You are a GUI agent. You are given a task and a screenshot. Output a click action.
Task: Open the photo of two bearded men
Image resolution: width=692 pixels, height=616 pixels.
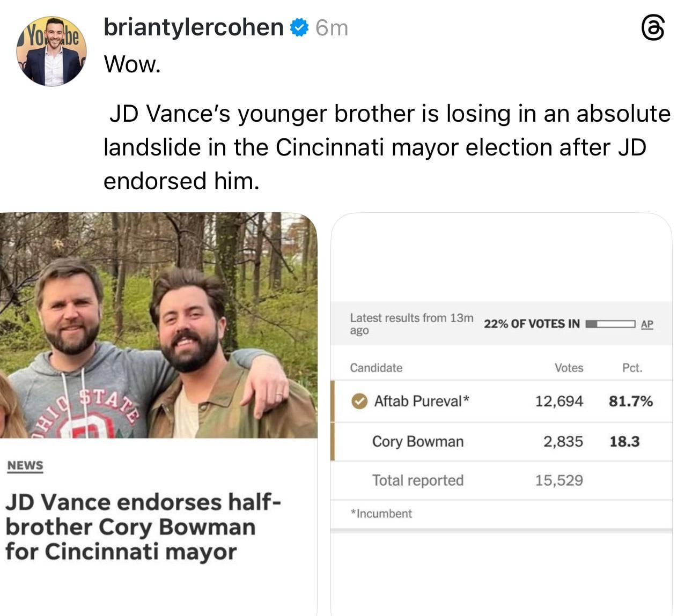[x=158, y=325]
